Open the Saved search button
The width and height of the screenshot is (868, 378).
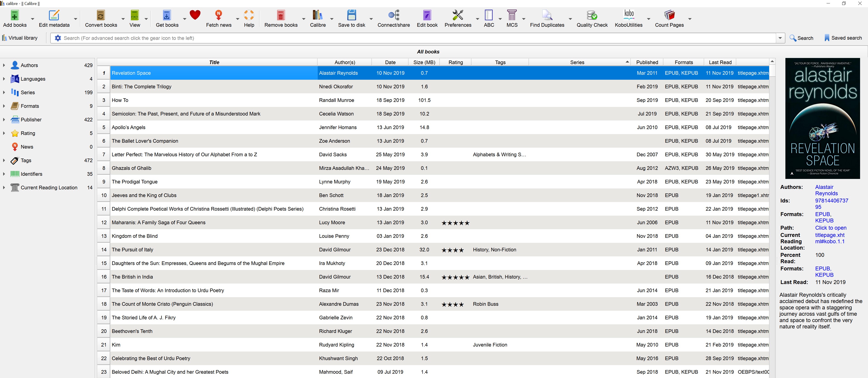[x=843, y=38]
